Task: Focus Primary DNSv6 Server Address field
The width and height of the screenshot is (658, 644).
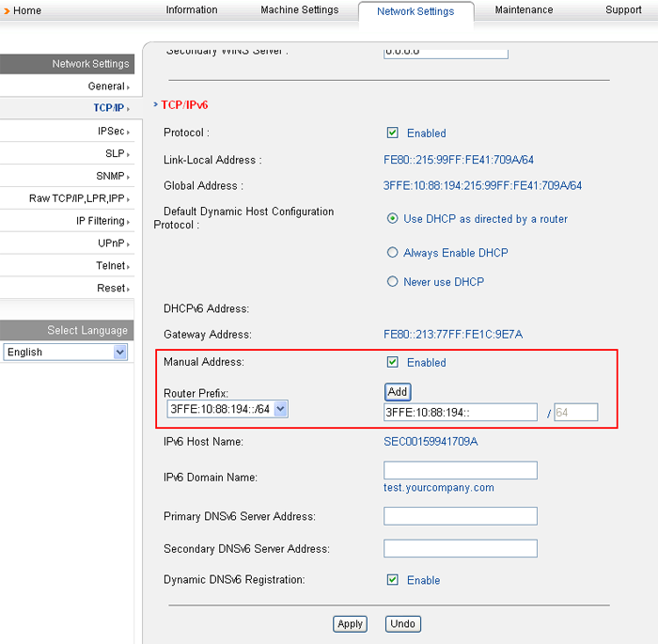Action: [x=461, y=516]
